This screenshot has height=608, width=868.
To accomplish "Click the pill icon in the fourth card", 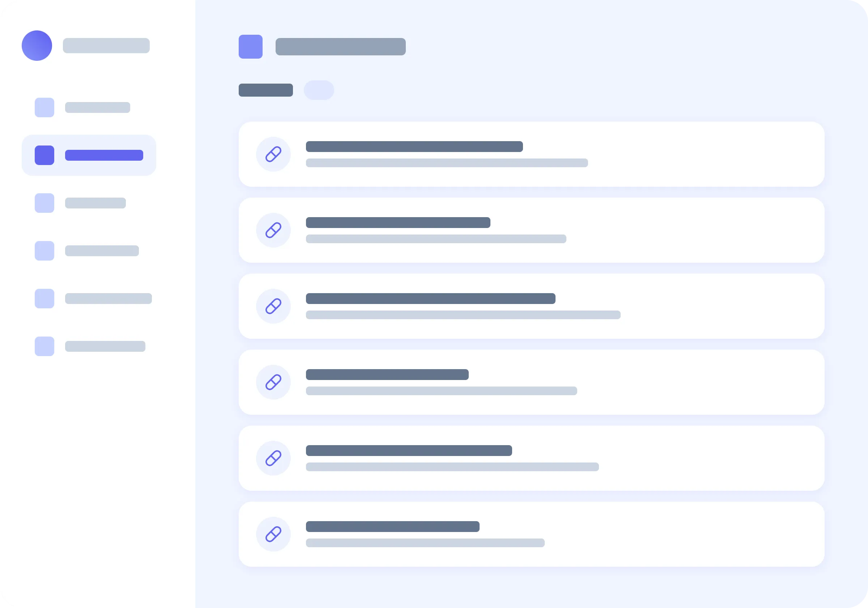I will tap(273, 382).
